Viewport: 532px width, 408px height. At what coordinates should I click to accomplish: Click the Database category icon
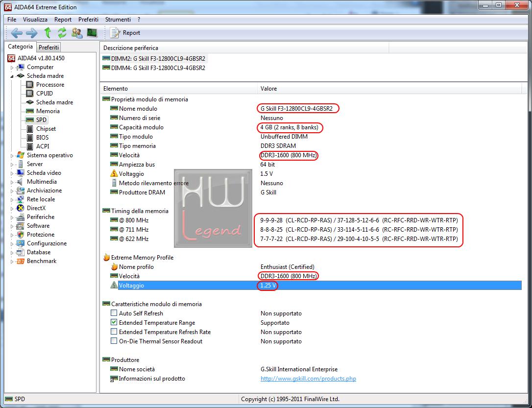pyautogui.click(x=21, y=252)
